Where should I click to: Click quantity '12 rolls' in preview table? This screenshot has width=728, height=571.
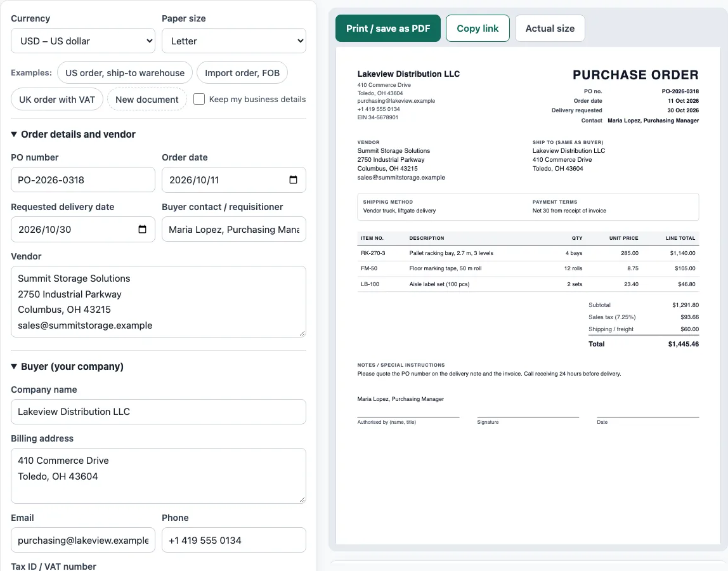coord(573,268)
